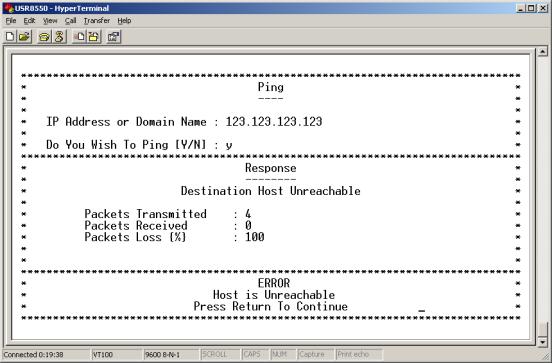
Task: Click the NUM indicator in status bar
Action: coord(283,354)
